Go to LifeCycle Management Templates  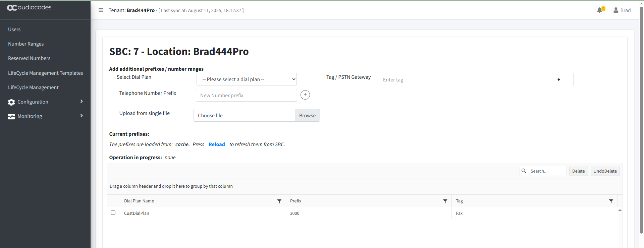(45, 73)
